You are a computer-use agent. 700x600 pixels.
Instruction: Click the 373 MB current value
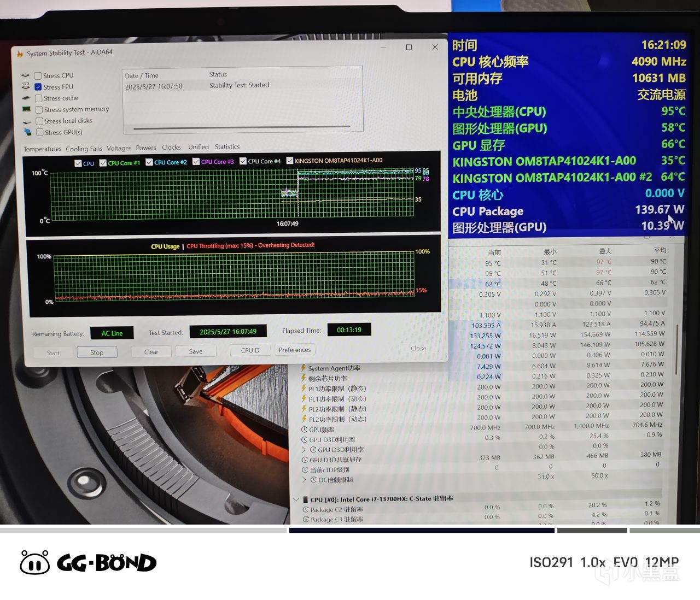[489, 458]
